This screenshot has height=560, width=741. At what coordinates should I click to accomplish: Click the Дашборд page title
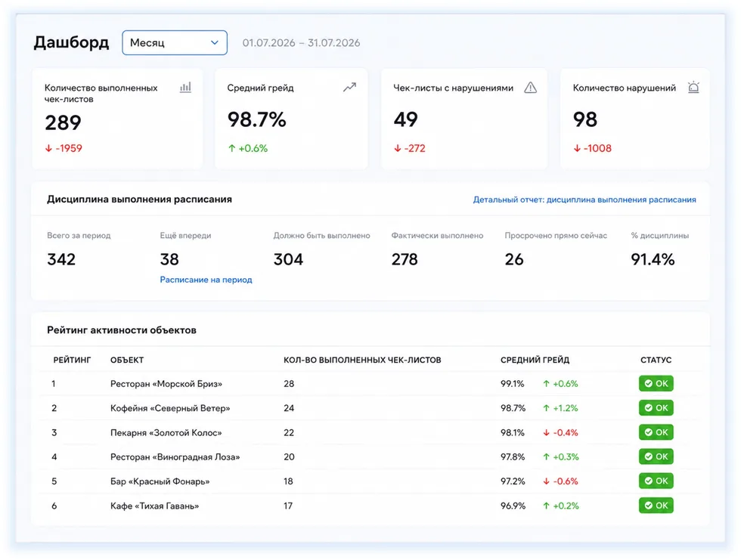coord(71,42)
